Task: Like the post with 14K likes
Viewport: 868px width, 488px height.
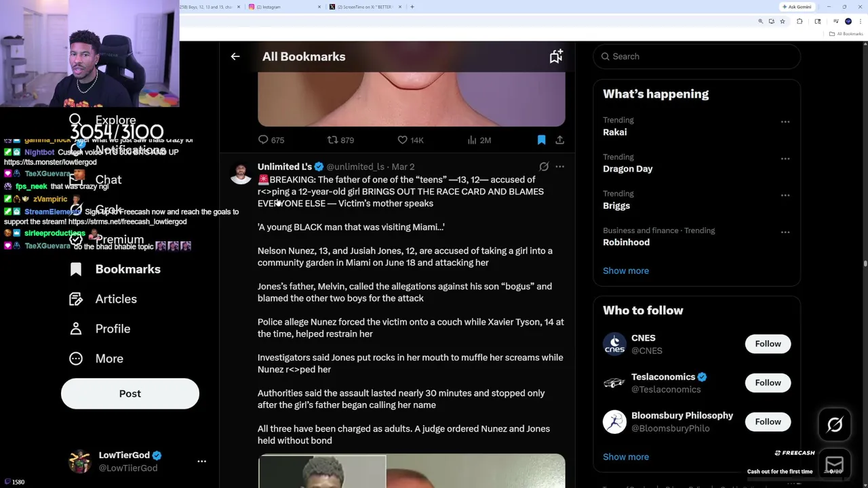Action: pos(410,140)
